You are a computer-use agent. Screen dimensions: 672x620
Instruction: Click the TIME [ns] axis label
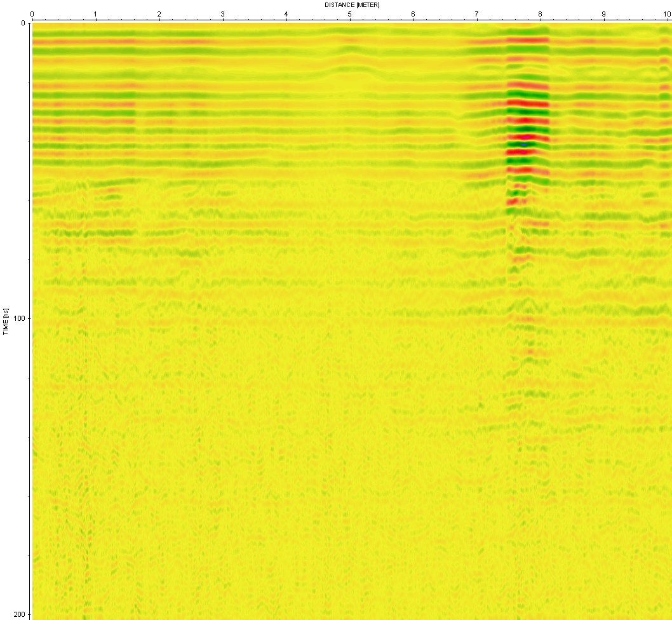coord(6,322)
